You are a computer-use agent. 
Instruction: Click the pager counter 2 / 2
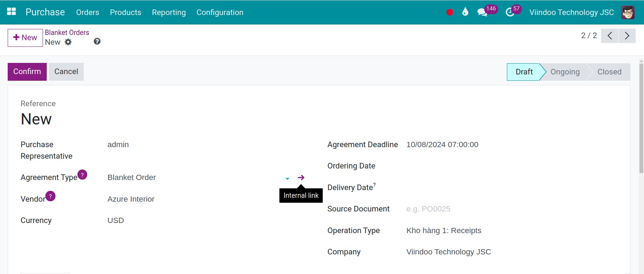[589, 36]
